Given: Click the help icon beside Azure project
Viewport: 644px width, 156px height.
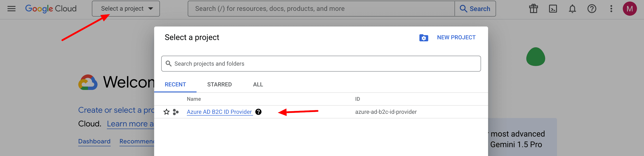Looking at the screenshot, I should (258, 112).
